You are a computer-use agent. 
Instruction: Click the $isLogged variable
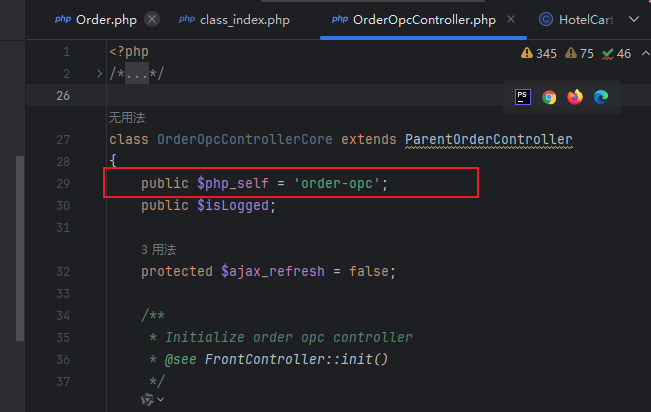click(x=233, y=206)
